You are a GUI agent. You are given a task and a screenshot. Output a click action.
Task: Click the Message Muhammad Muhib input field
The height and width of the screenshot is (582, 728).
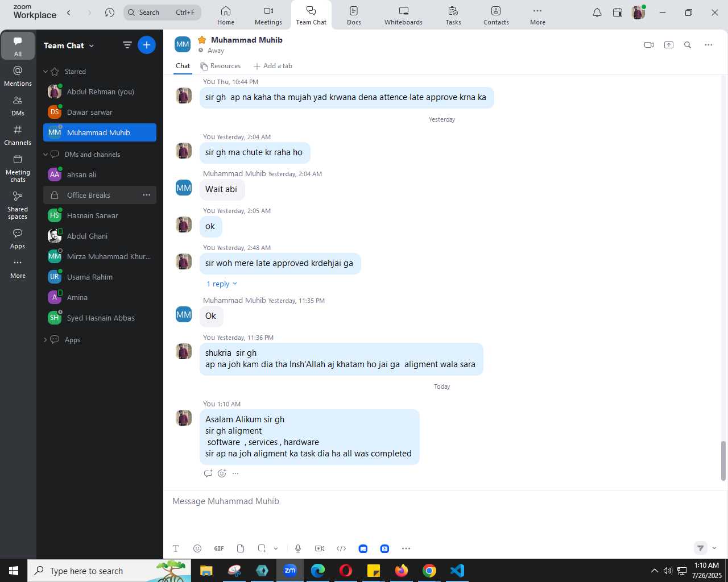pos(444,501)
